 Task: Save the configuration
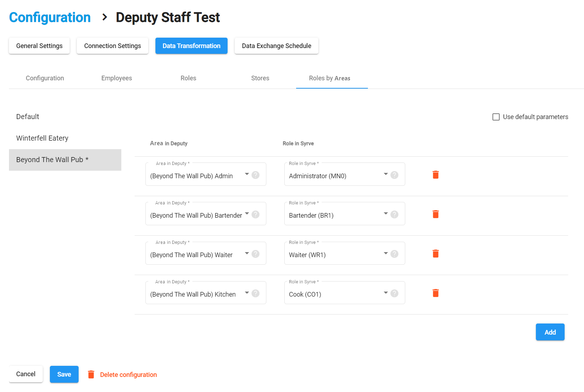coord(64,374)
